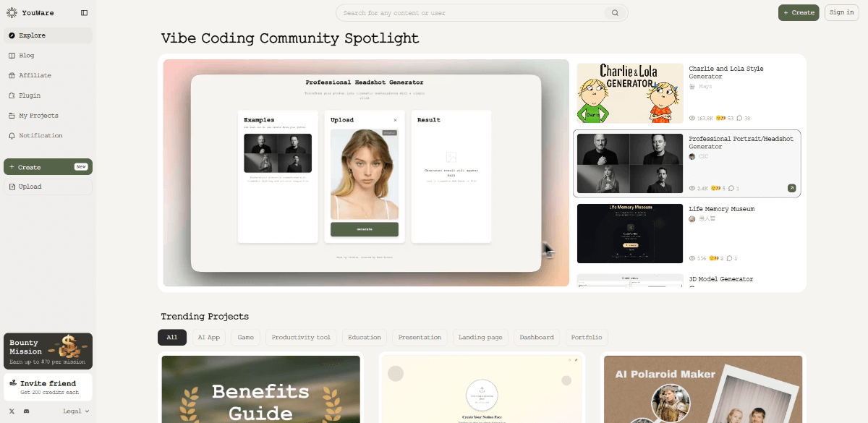Select the Presentation filter tab
The image size is (868, 423).
click(x=420, y=338)
